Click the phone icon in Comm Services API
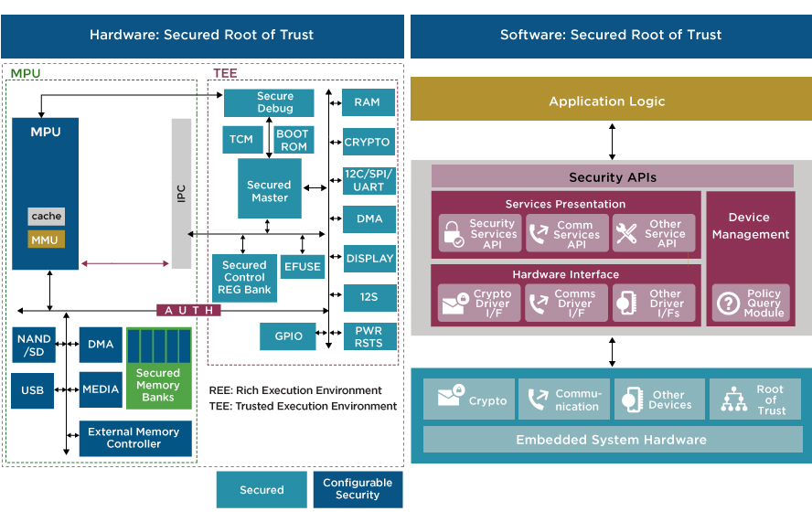Screen dimensions: 812x522 pyautogui.click(x=540, y=233)
